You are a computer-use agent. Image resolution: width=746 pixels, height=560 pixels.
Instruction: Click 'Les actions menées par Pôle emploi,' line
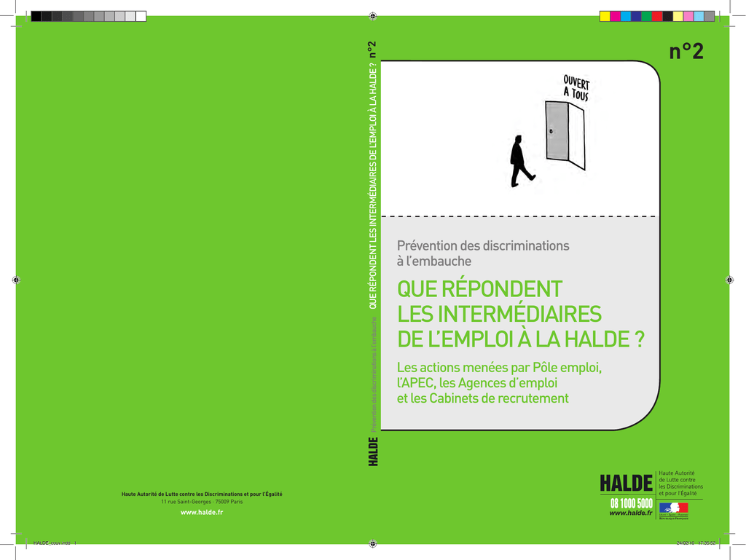point(500,368)
